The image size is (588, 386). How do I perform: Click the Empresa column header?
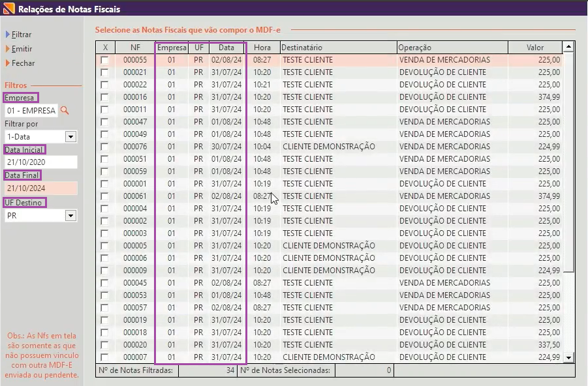pos(172,48)
